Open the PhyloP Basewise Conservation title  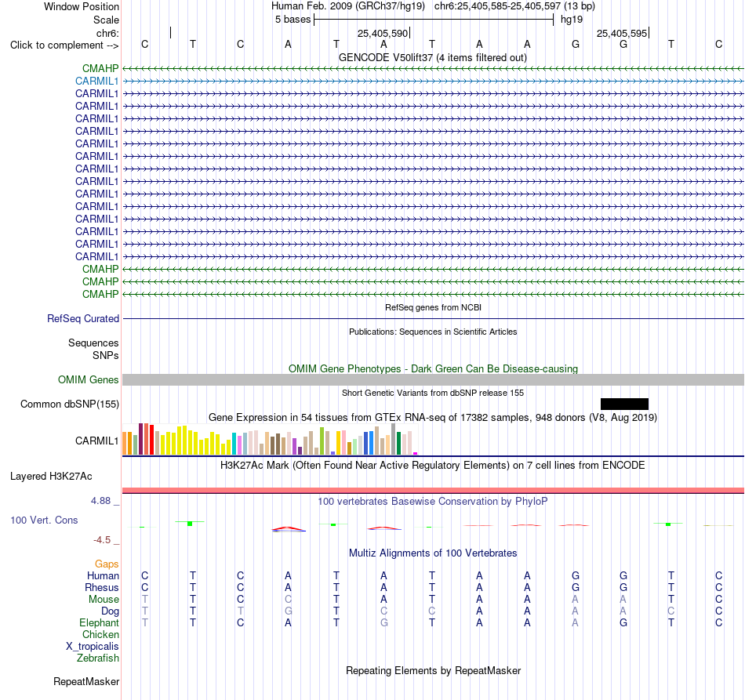(x=433, y=501)
